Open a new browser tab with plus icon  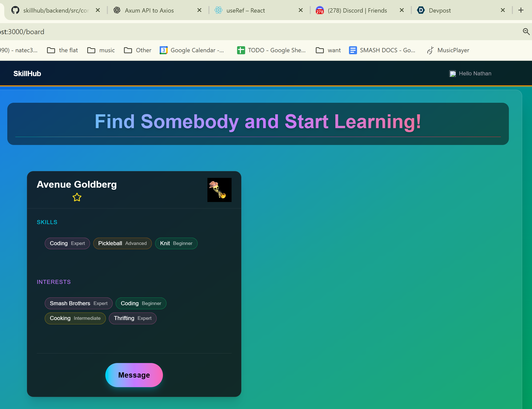[x=521, y=10]
